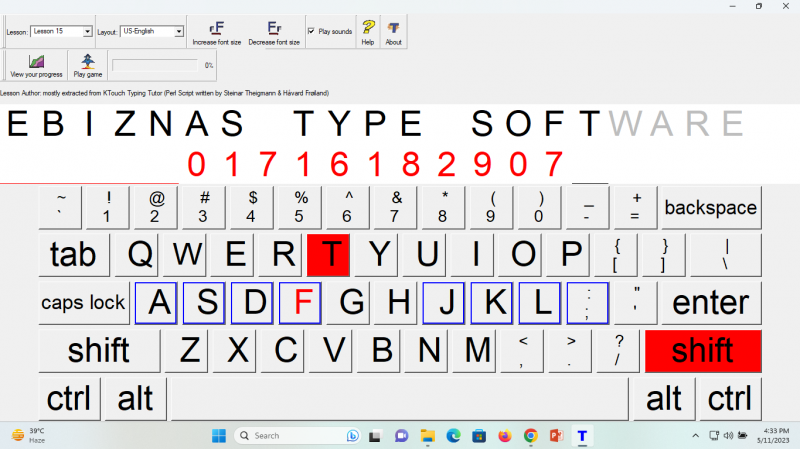Click the semicolon key
The width and height of the screenshot is (800, 449).
(588, 303)
